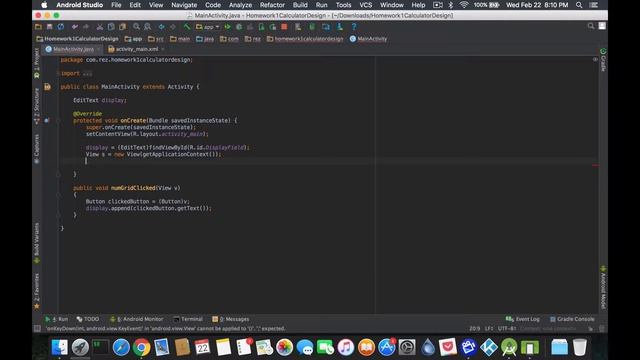
Task: Open the TODO tool window
Action: click(x=88, y=319)
